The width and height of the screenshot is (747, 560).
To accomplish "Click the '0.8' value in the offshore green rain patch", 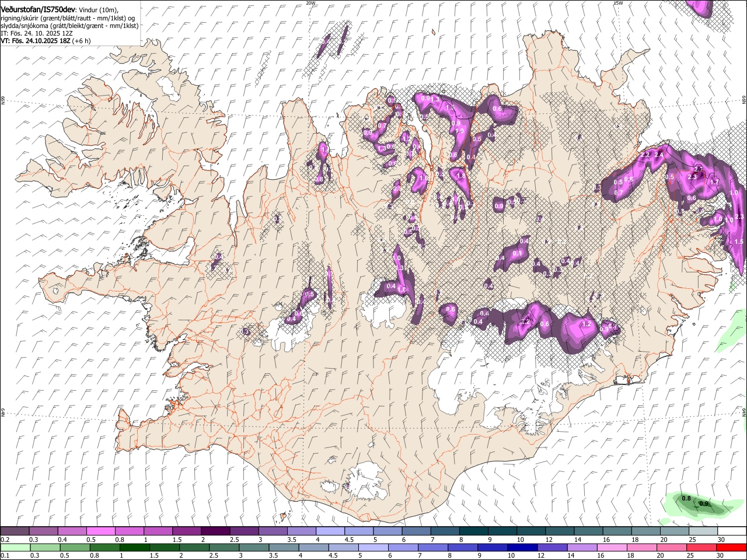I will click(x=686, y=498).
